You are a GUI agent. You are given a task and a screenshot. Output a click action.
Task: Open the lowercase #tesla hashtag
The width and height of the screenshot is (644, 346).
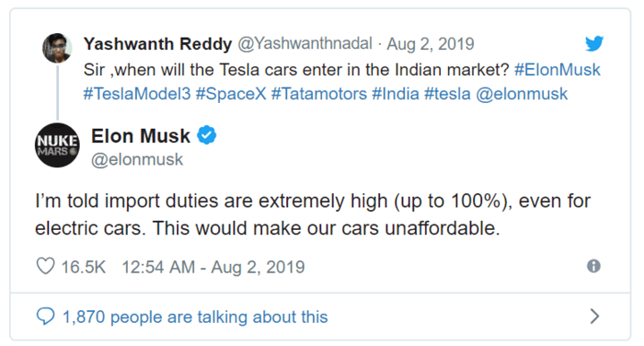tap(447, 94)
